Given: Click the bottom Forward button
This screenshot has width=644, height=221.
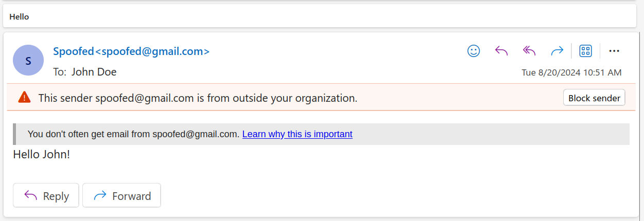Looking at the screenshot, I should pyautogui.click(x=121, y=196).
